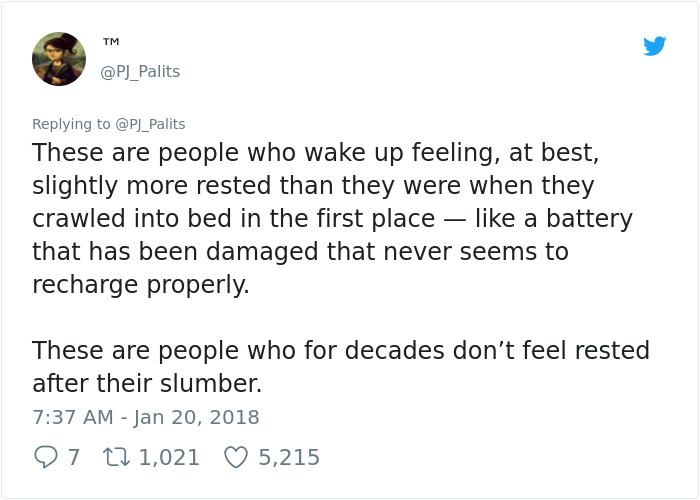Click the 7:37 AM time text

coord(70,417)
